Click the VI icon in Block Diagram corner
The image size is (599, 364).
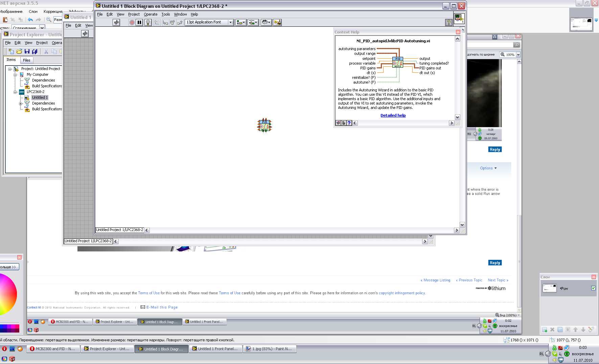tap(459, 18)
